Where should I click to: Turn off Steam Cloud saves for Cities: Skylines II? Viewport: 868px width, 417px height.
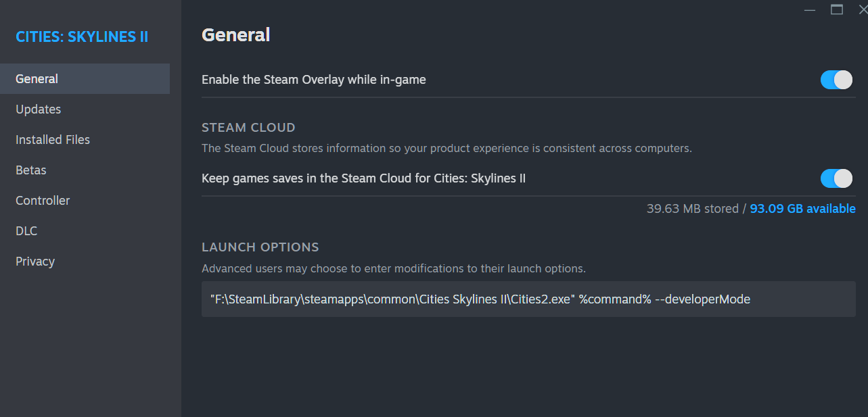pyautogui.click(x=836, y=178)
